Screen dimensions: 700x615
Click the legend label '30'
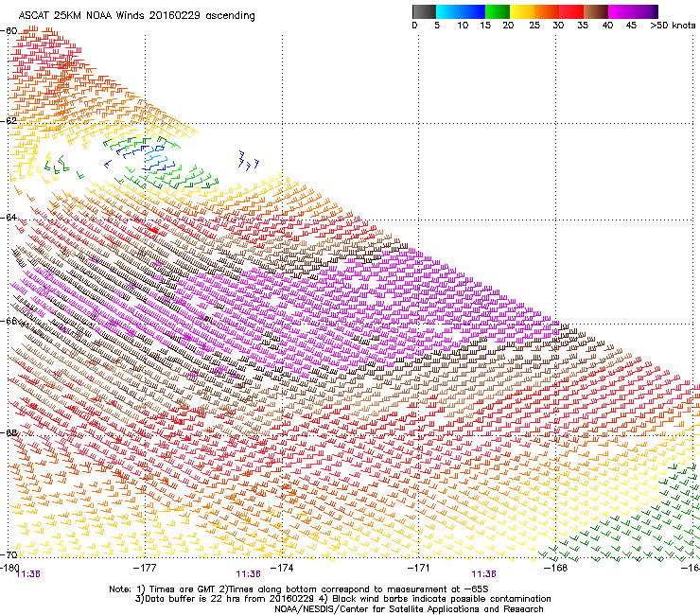coord(558,26)
